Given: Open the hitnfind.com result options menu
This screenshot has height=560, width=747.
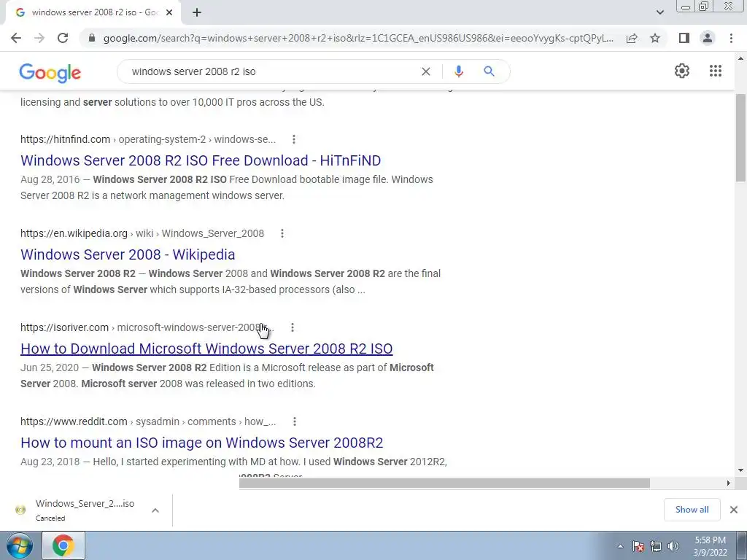Looking at the screenshot, I should tap(294, 139).
